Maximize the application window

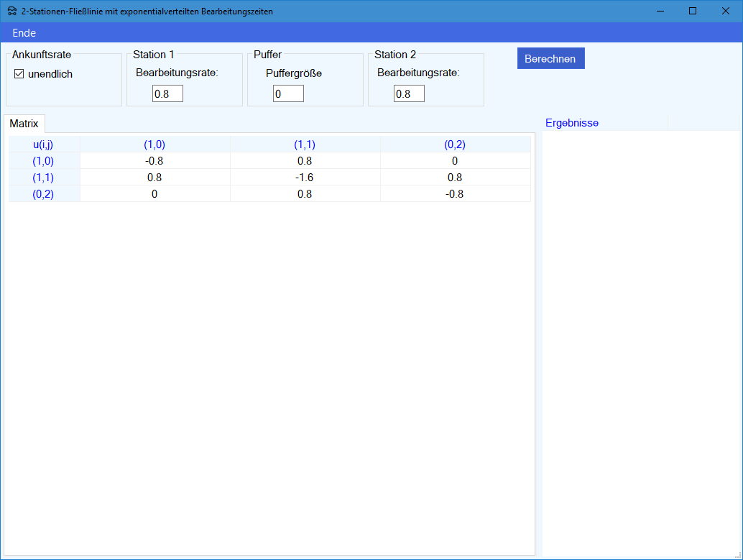pyautogui.click(x=693, y=11)
